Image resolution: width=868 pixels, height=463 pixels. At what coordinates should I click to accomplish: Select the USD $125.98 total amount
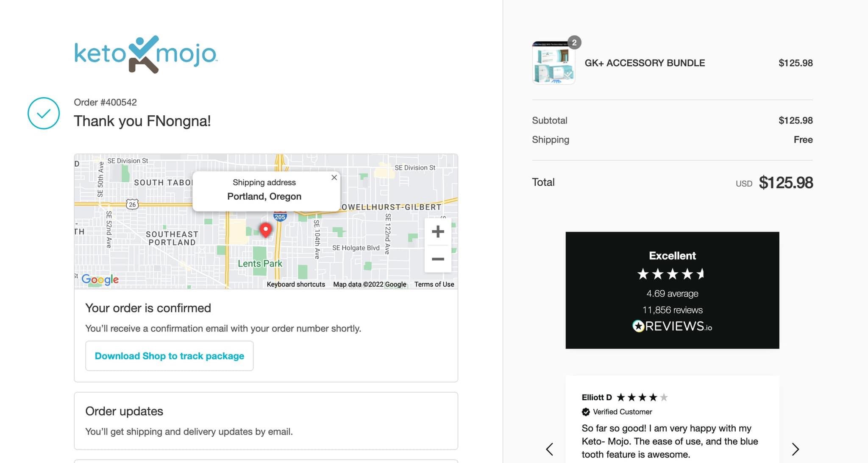coord(774,183)
